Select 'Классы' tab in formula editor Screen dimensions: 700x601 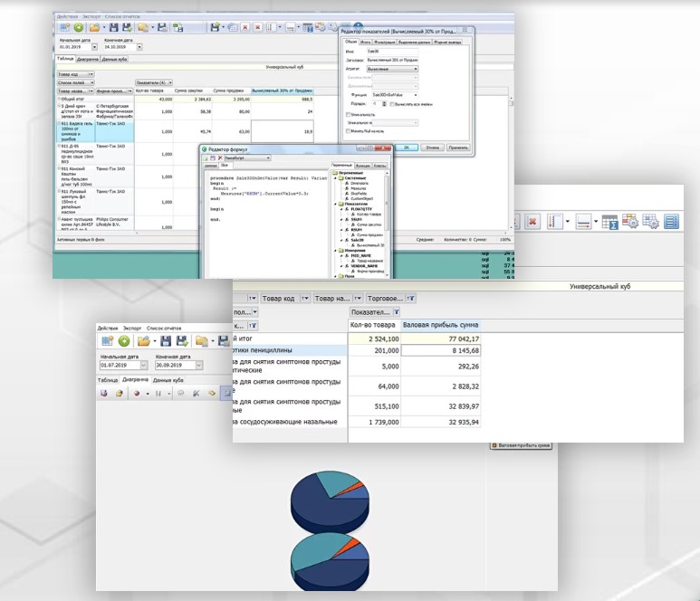click(x=379, y=166)
